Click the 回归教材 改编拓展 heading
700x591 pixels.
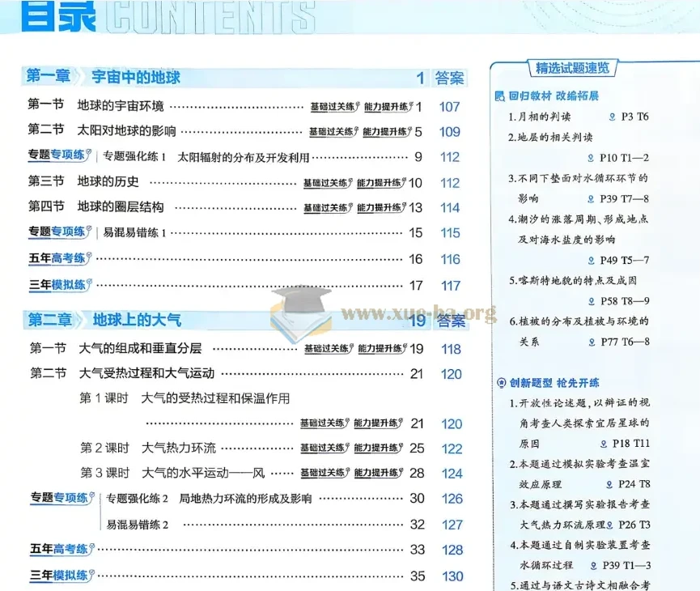[x=554, y=96]
